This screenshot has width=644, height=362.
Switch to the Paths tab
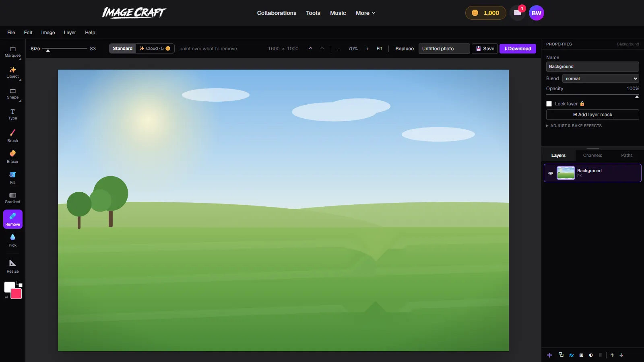[627, 155]
